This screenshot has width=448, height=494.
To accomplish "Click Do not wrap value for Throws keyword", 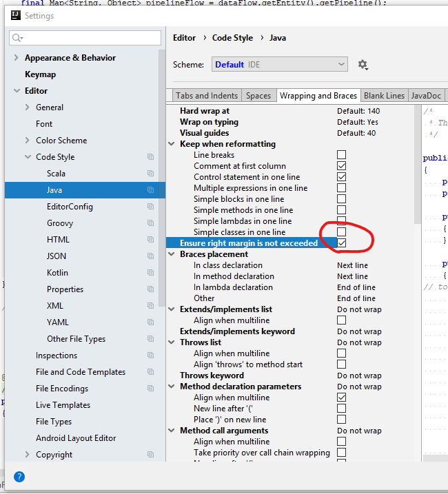I will pos(359,375).
